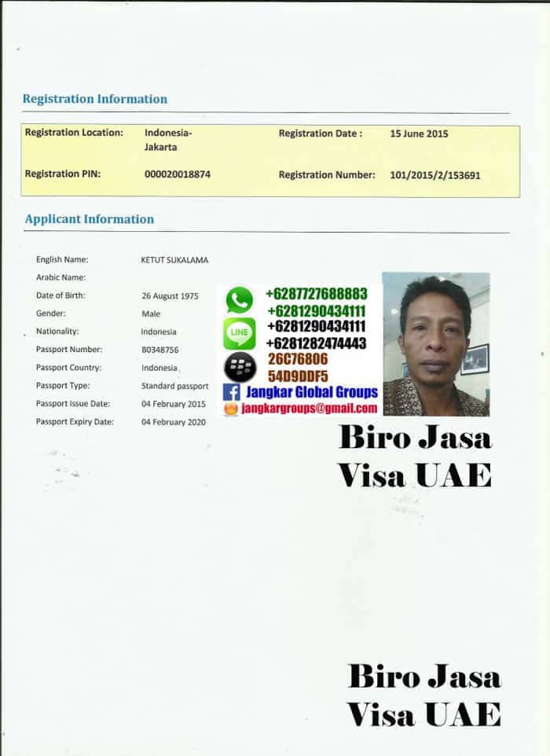Select the phone number +6287727688883
This screenshot has height=756, width=550.
[316, 294]
